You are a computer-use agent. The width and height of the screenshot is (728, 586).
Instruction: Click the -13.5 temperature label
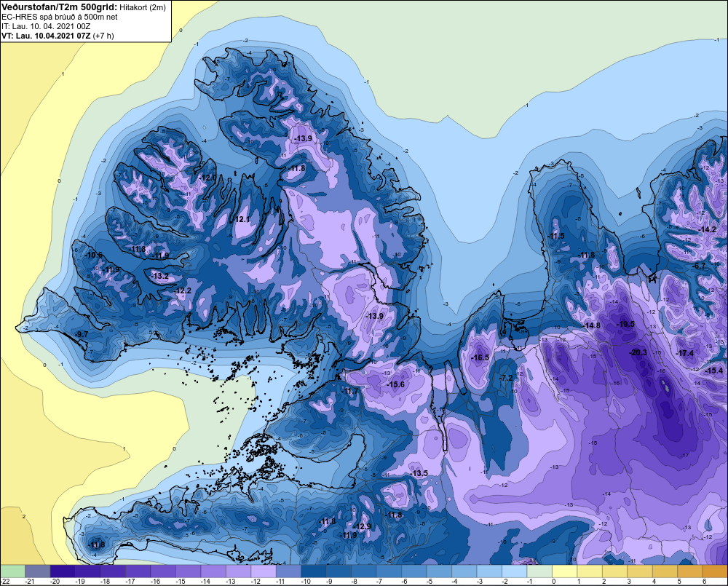coord(419,473)
